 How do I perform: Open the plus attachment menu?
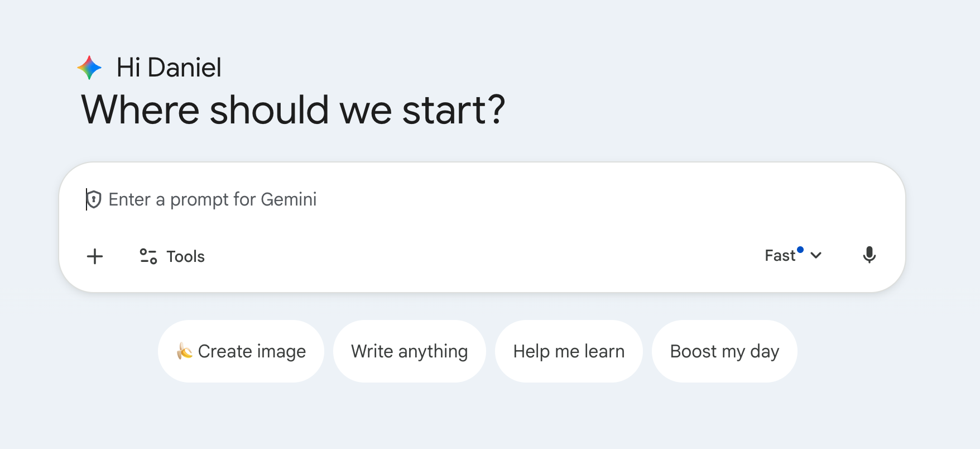pyautogui.click(x=95, y=256)
